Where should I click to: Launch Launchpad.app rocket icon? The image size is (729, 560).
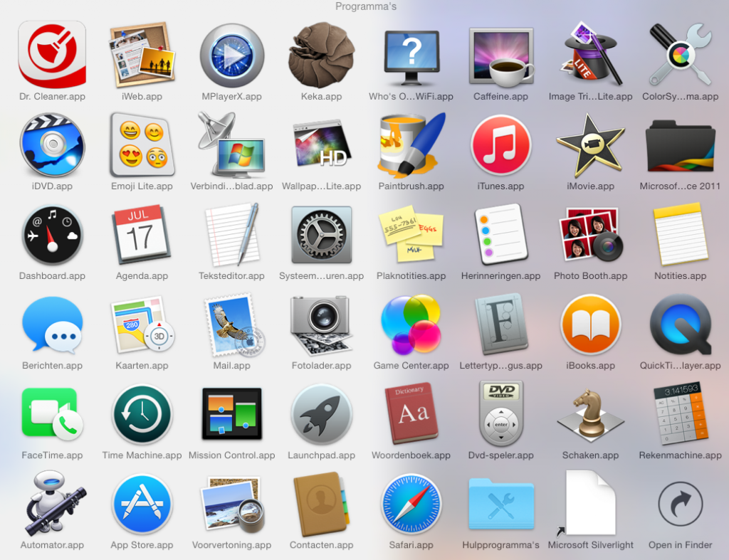point(321,415)
